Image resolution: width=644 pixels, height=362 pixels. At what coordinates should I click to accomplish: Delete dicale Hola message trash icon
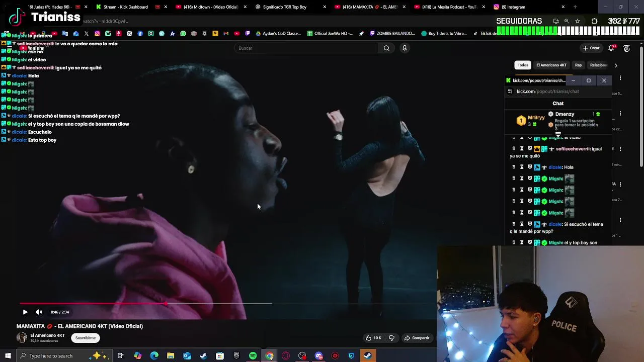[x=514, y=167]
